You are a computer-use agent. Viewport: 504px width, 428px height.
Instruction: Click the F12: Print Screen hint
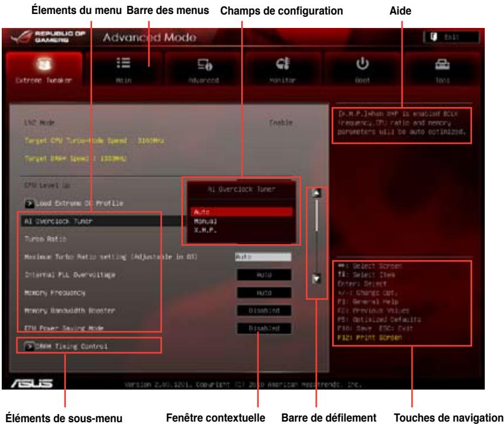point(369,337)
